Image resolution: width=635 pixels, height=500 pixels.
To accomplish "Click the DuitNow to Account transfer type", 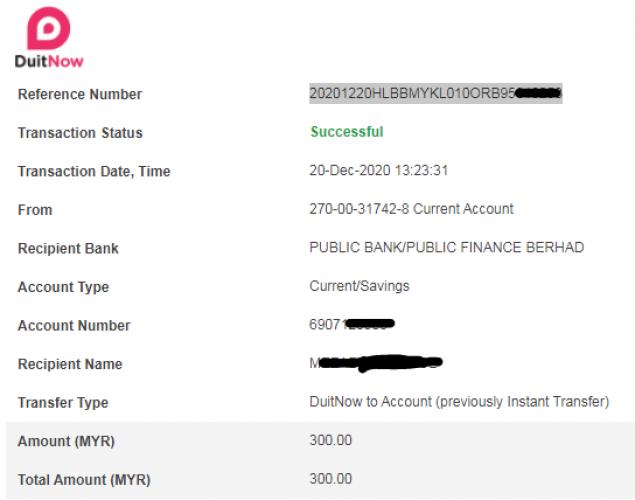I will 459,402.
